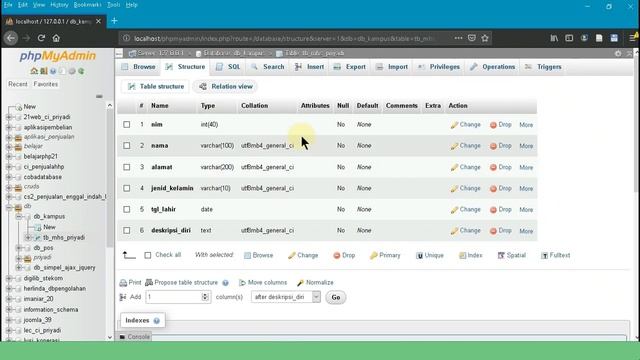Open Relation view
The width and height of the screenshot is (640, 360).
tap(226, 87)
